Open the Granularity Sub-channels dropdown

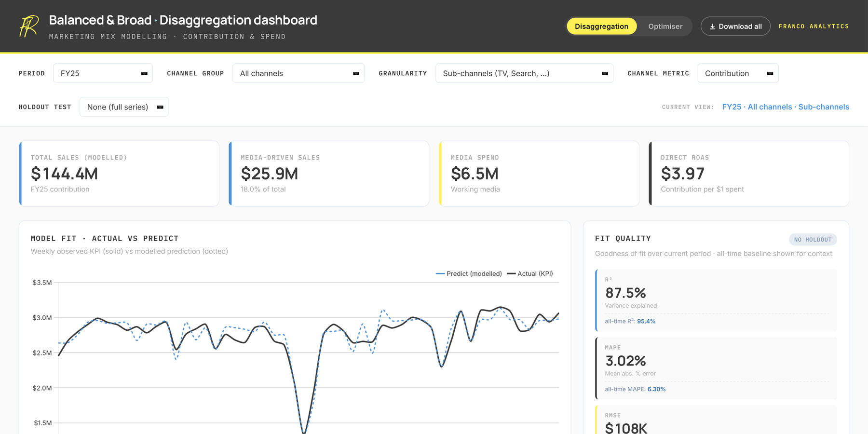pos(524,73)
